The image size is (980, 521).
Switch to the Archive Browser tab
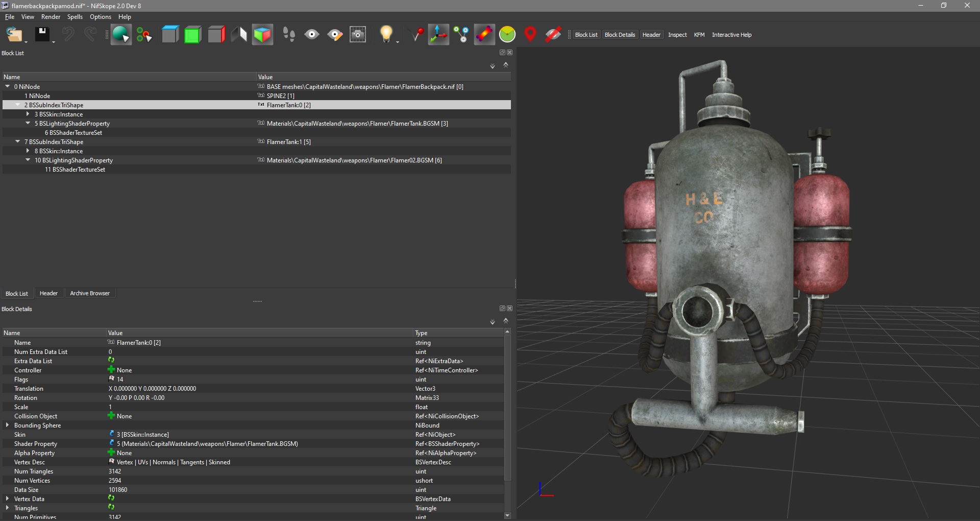tap(90, 293)
